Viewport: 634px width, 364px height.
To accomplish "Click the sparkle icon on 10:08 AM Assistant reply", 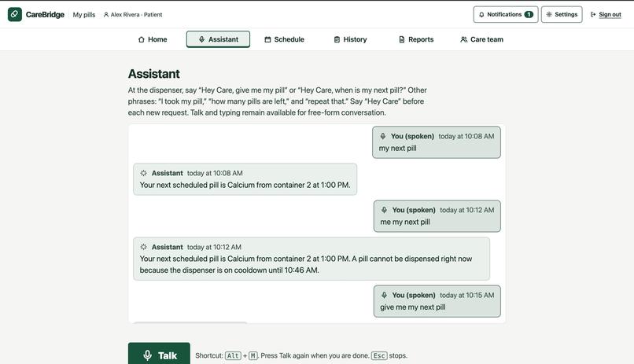I will coord(143,173).
